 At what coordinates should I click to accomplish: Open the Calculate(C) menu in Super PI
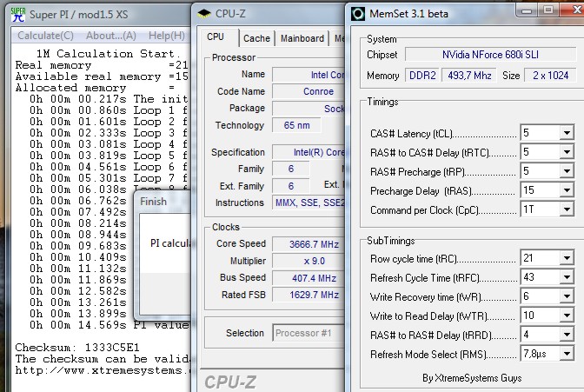(x=45, y=36)
